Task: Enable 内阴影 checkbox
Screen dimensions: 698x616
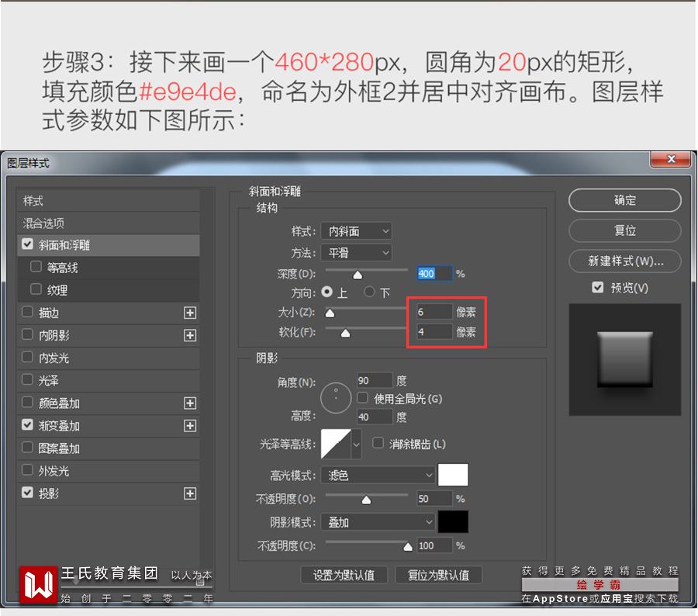Action: pyautogui.click(x=28, y=334)
